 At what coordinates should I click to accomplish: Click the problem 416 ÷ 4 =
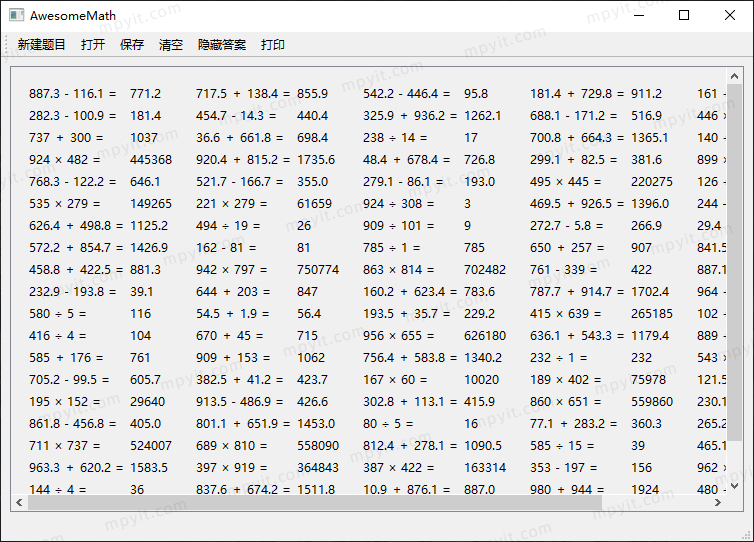click(x=58, y=336)
